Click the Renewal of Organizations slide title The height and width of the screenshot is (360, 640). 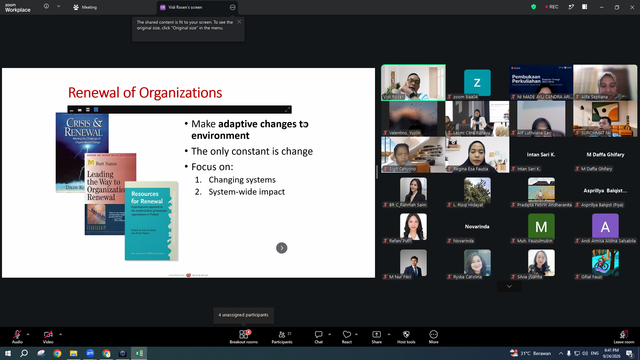[x=145, y=93]
